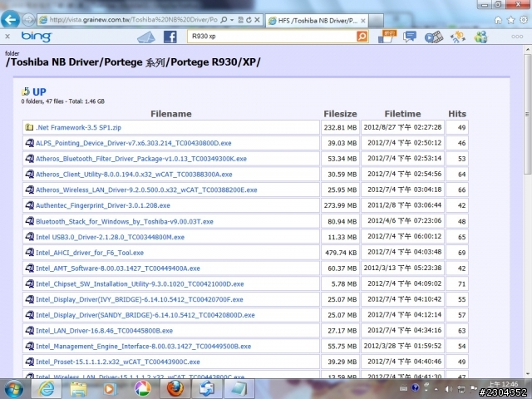This screenshot has width=532, height=399.
Task: Open Firefox from the taskbar
Action: [x=175, y=389]
